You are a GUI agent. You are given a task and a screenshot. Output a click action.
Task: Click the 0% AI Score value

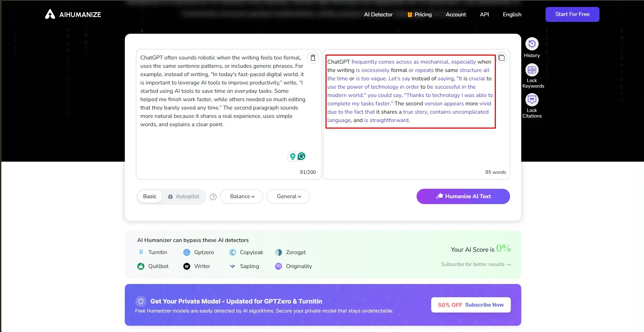click(504, 248)
